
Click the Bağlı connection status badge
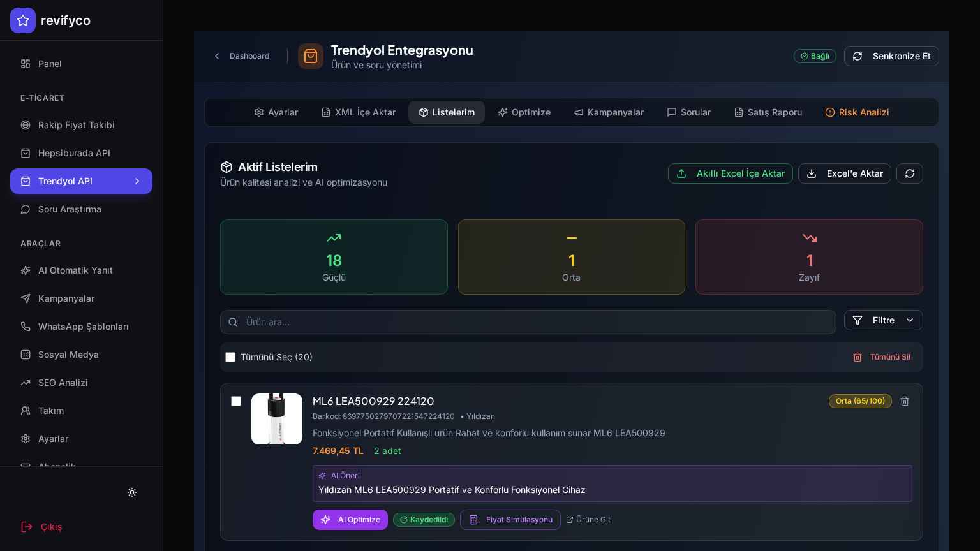(x=815, y=56)
